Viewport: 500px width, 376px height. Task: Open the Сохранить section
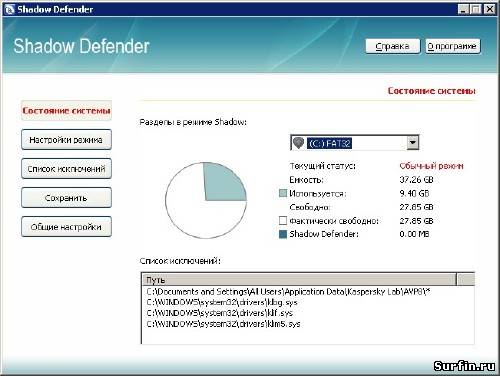[66, 198]
